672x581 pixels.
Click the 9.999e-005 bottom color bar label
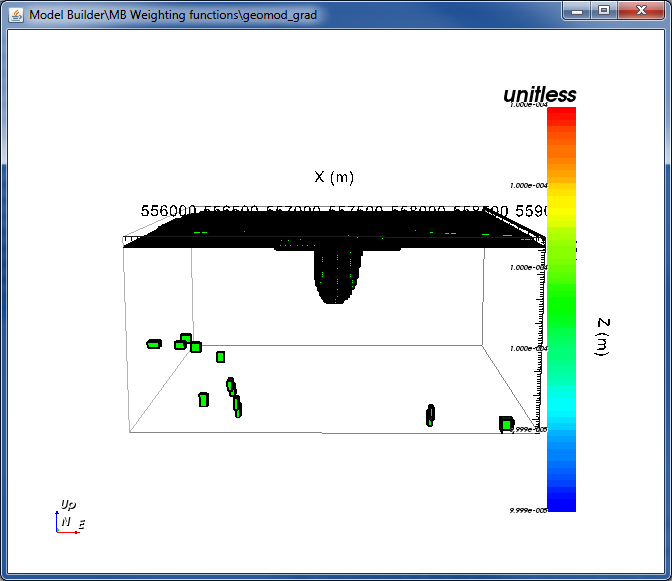tap(528, 510)
